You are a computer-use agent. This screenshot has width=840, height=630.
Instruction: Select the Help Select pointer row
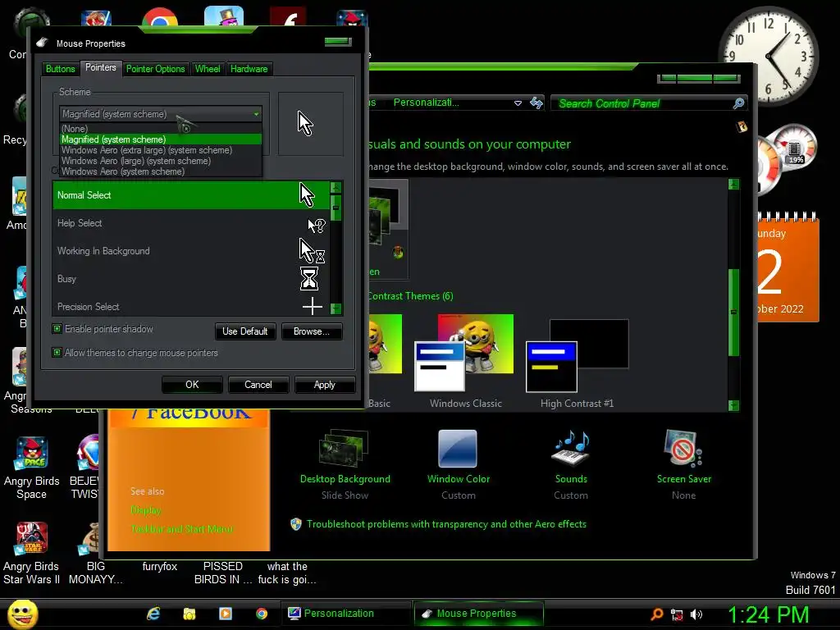coord(191,223)
